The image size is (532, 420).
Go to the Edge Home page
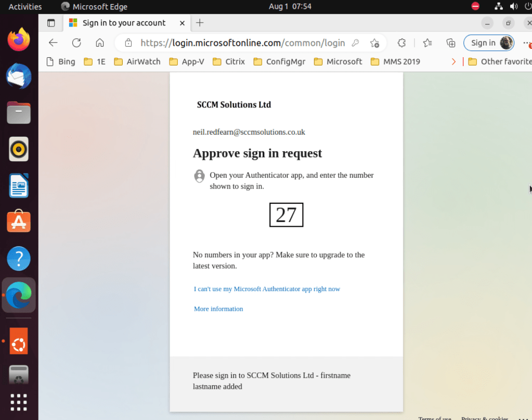(100, 43)
